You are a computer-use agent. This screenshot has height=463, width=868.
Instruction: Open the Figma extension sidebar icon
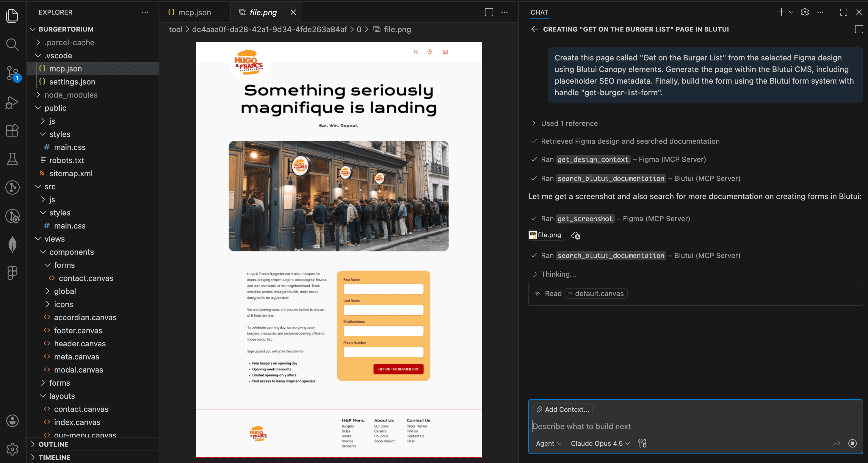pos(12,273)
